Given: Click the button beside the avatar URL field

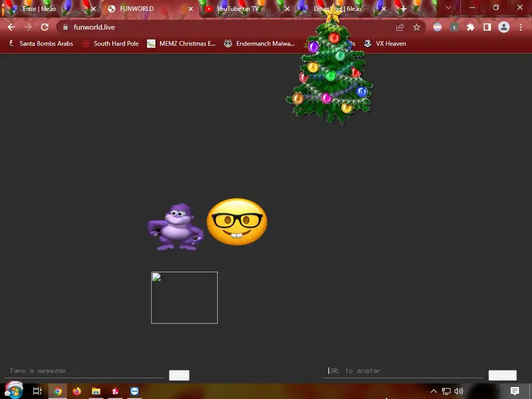Looking at the screenshot, I should coord(502,375).
